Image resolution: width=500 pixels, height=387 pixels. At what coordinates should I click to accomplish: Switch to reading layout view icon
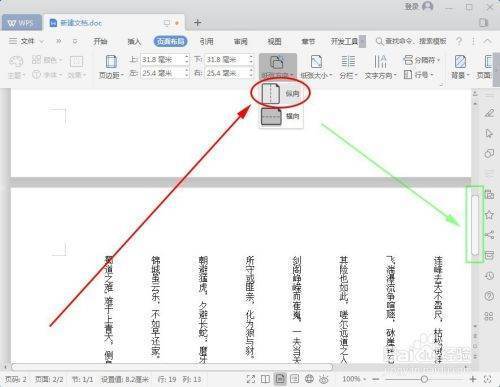click(x=265, y=379)
